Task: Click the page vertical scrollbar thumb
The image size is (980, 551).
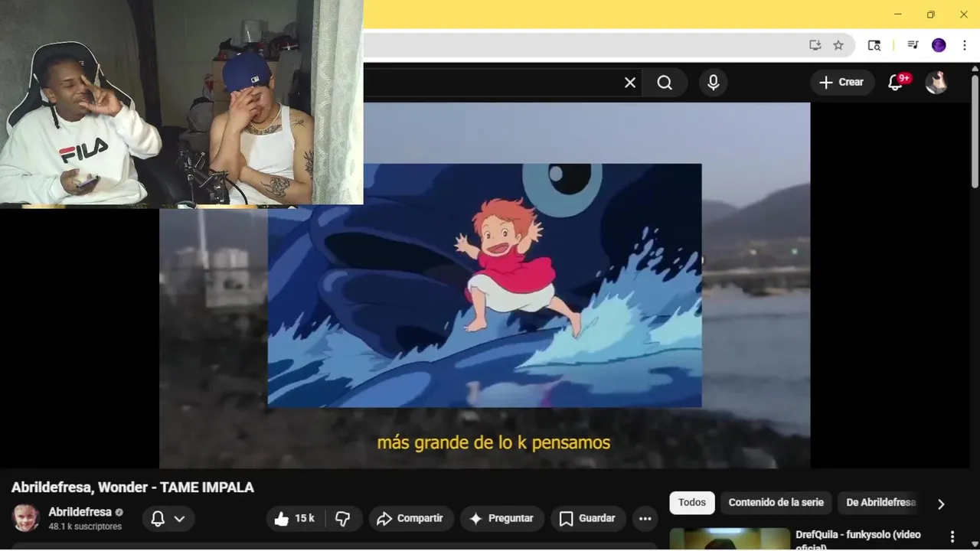Action: point(975,130)
